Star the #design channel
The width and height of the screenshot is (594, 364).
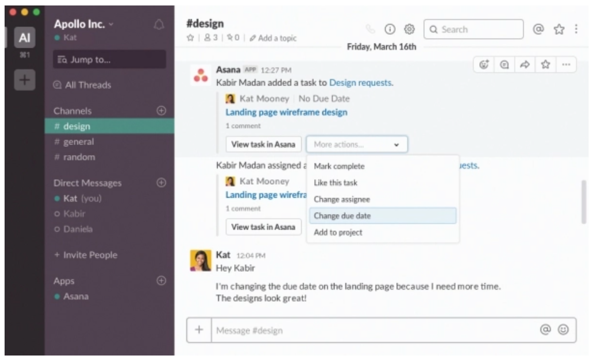190,38
